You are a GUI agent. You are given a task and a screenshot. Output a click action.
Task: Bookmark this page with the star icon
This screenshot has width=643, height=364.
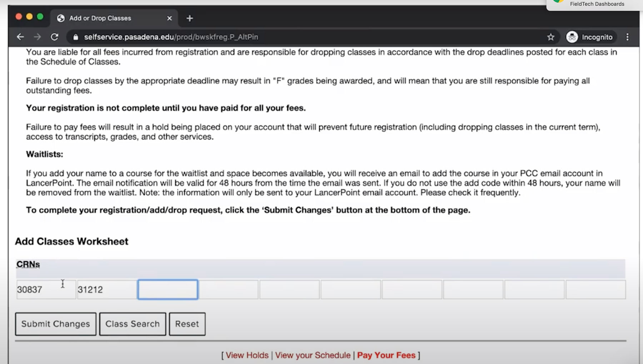pyautogui.click(x=550, y=37)
